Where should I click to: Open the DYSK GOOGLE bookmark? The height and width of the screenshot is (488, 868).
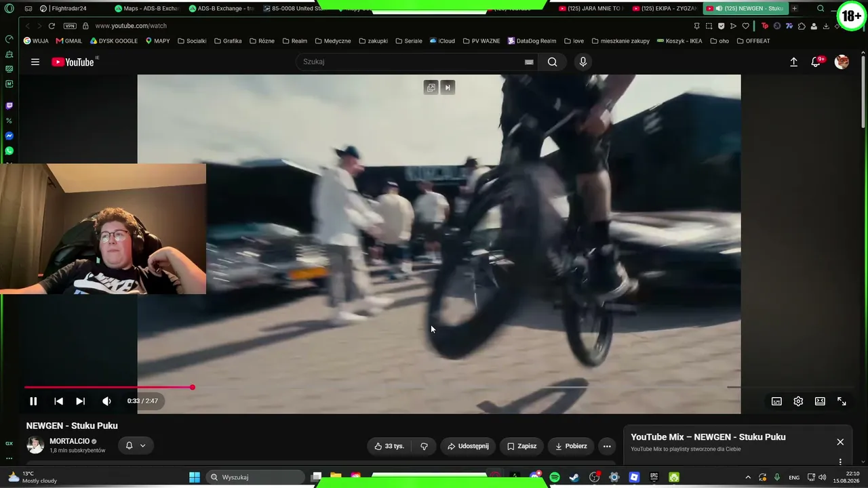tap(114, 41)
